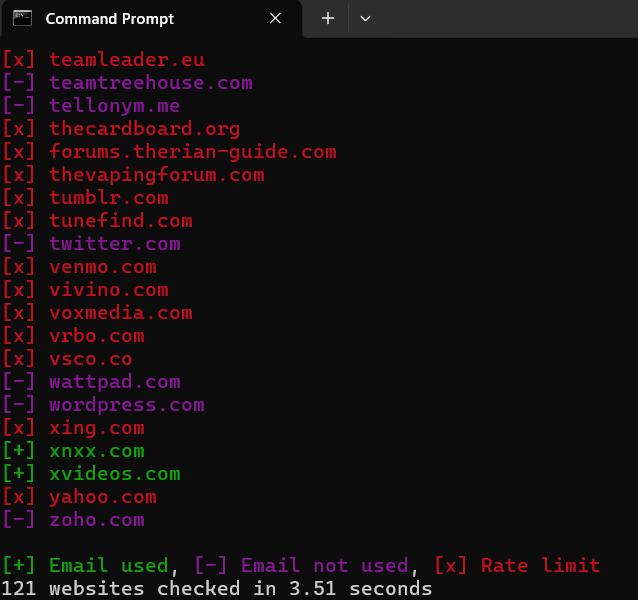The image size is (638, 600).
Task: Click the venmo.com result line
Action: tap(79, 267)
